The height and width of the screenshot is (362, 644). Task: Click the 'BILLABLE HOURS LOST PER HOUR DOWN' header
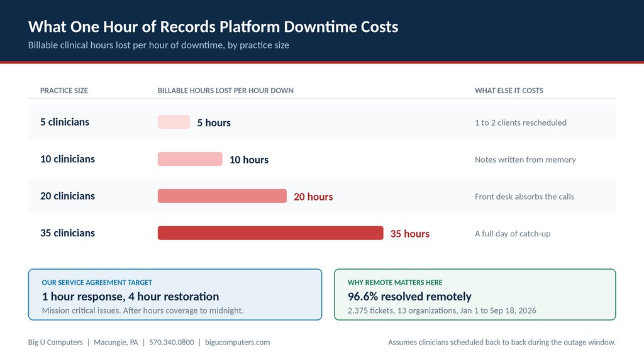[226, 90]
